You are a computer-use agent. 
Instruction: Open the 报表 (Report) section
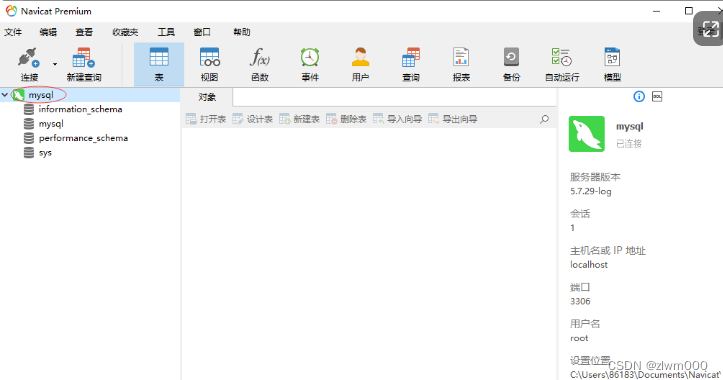[461, 65]
